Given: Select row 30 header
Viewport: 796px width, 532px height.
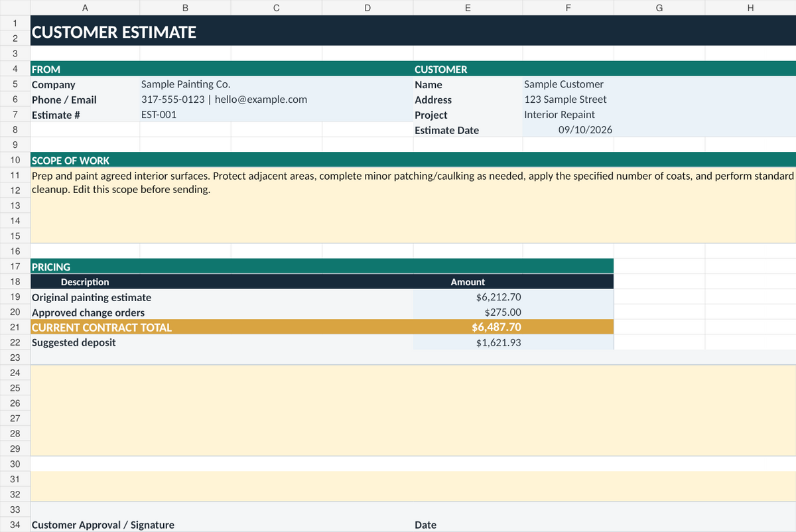Looking at the screenshot, I should [15, 464].
